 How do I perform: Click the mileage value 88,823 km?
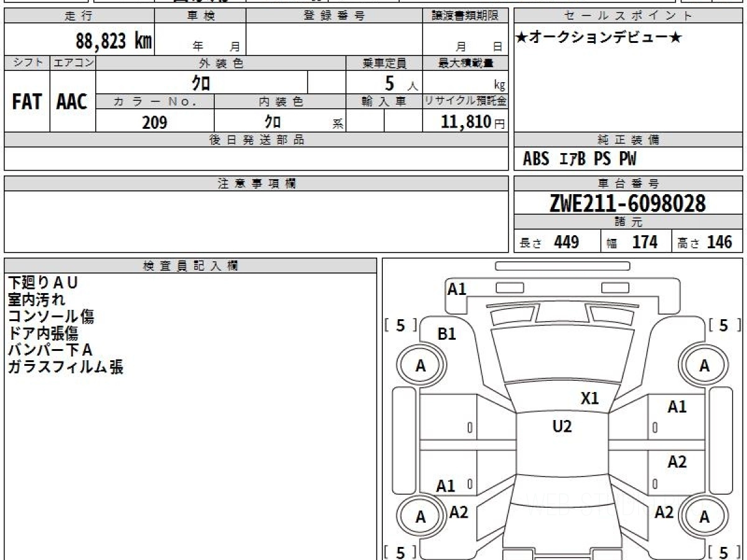(114, 40)
